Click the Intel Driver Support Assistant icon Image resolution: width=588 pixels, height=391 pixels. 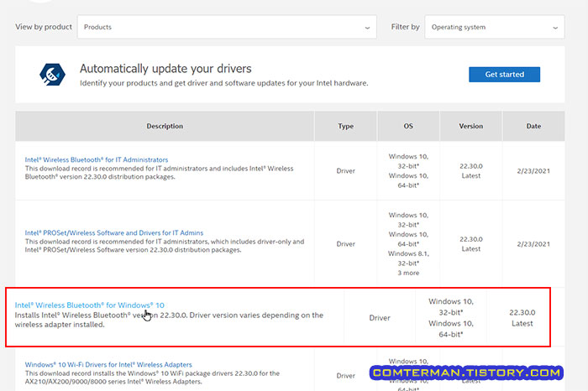[x=52, y=75]
